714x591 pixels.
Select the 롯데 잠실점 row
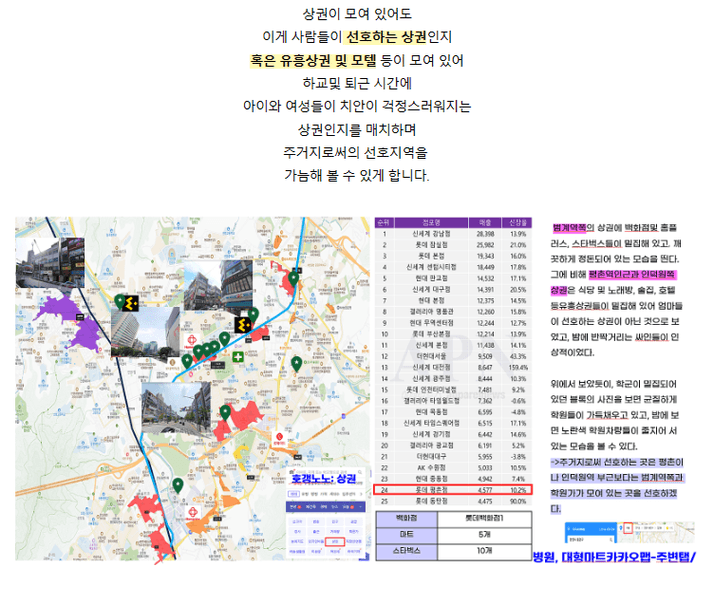(454, 245)
